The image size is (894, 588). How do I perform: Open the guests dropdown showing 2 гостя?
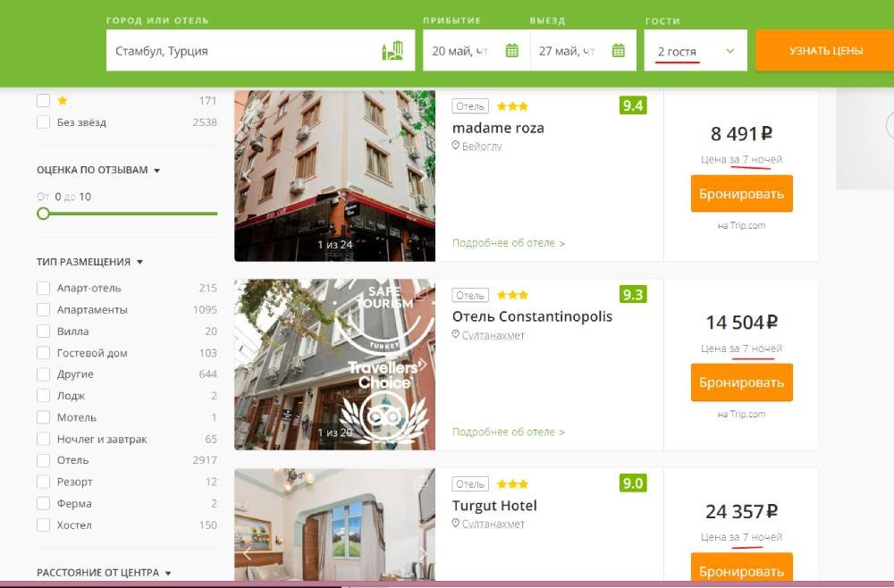[x=696, y=51]
